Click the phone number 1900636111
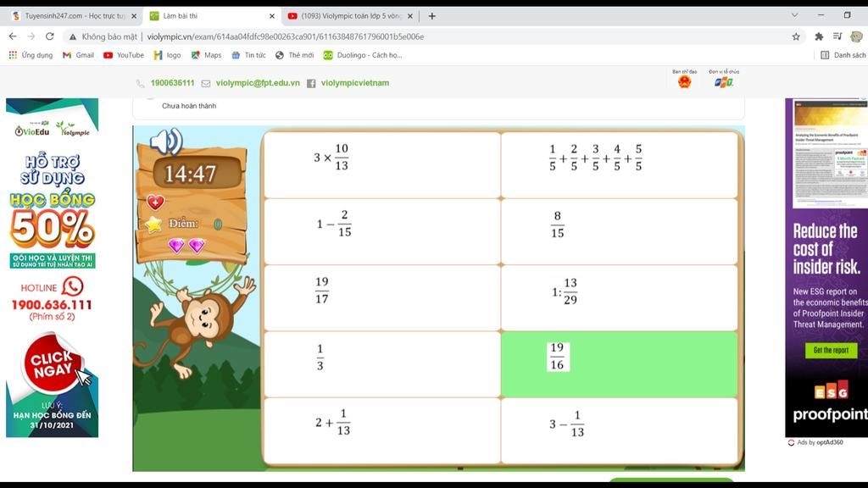868x488 pixels. click(173, 83)
